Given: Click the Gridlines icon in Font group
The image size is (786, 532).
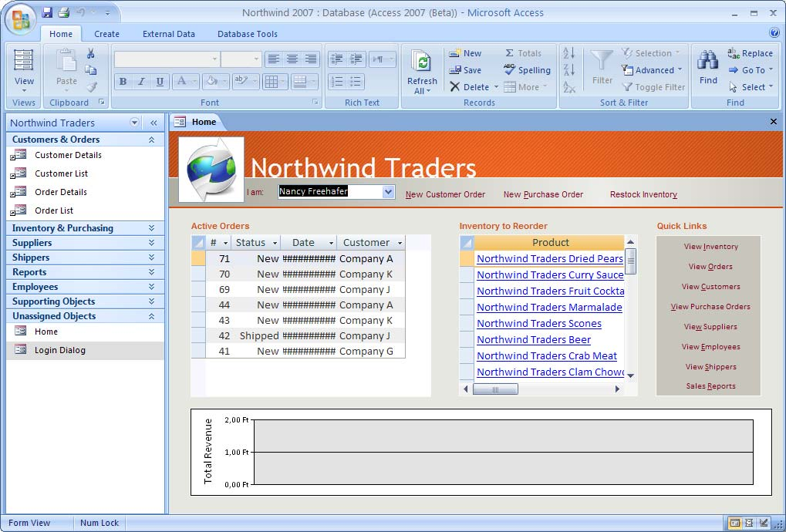Looking at the screenshot, I should (272, 81).
